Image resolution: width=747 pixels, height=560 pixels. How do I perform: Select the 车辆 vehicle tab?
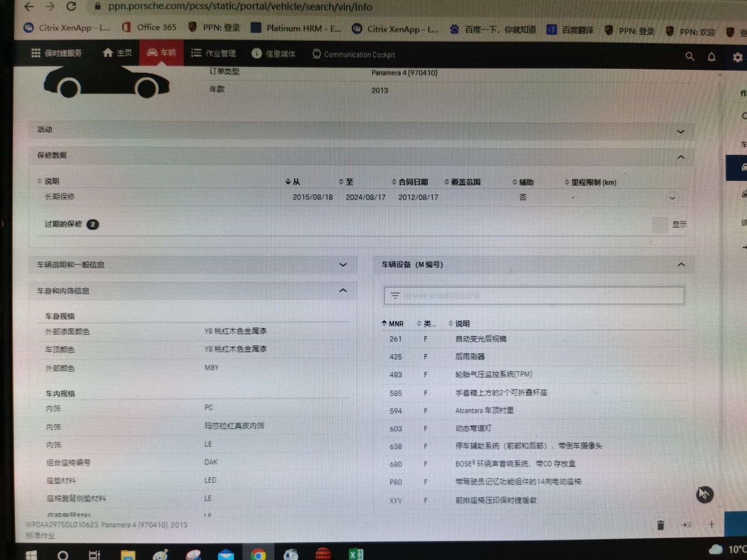161,53
